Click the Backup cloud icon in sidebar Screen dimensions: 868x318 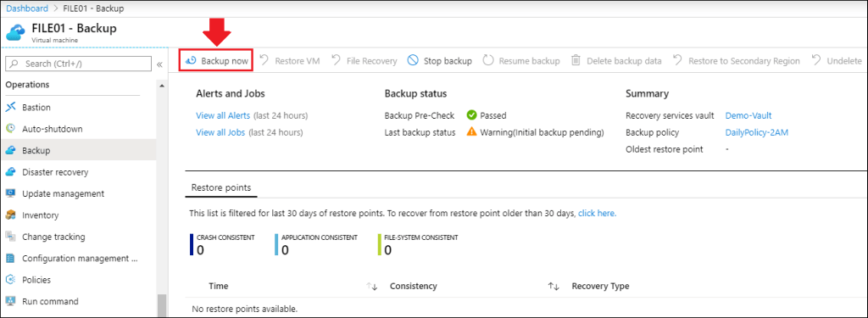pyautogui.click(x=11, y=150)
